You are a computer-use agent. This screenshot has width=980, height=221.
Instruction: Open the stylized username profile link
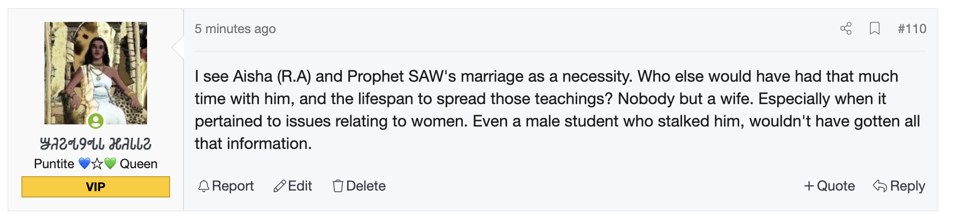coord(96,144)
